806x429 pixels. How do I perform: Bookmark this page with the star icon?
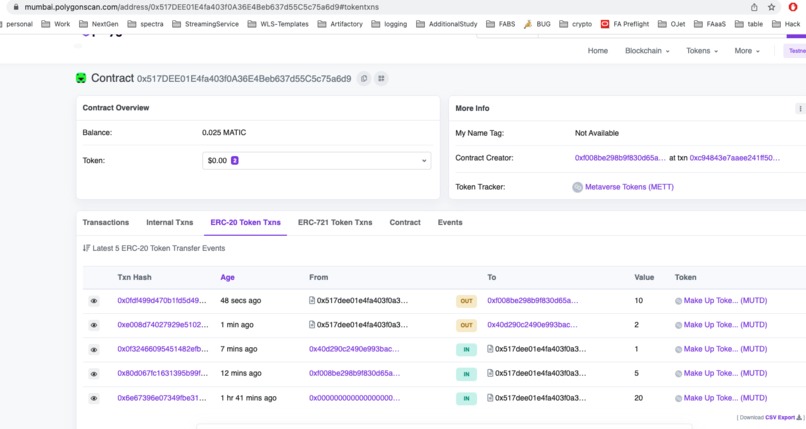[771, 7]
